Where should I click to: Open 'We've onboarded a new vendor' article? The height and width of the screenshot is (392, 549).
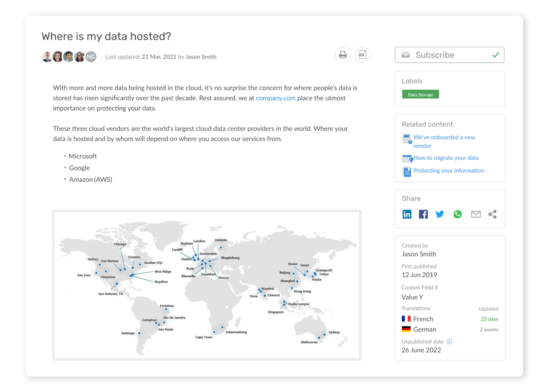click(444, 141)
